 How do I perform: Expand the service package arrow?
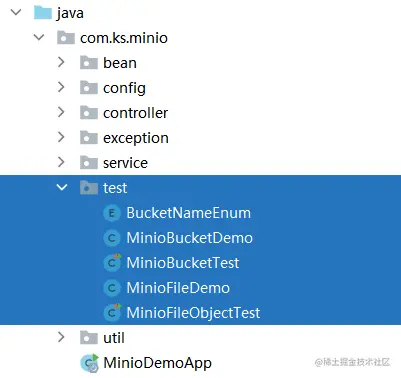click(61, 162)
